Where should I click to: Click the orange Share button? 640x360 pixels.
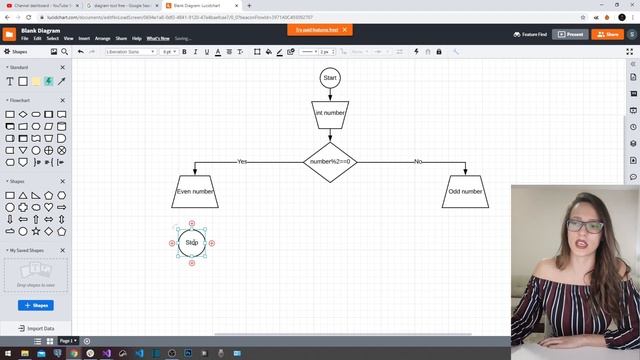point(607,34)
